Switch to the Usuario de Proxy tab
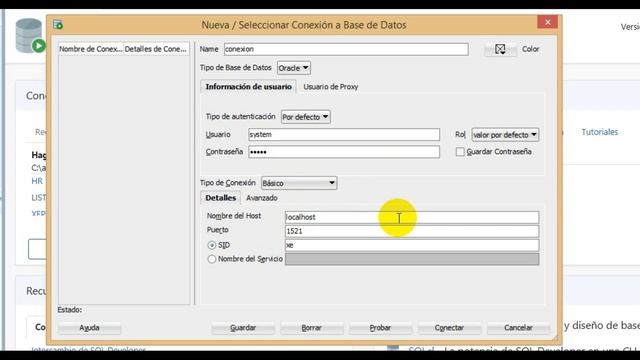This screenshot has width=640, height=360. pyautogui.click(x=331, y=87)
